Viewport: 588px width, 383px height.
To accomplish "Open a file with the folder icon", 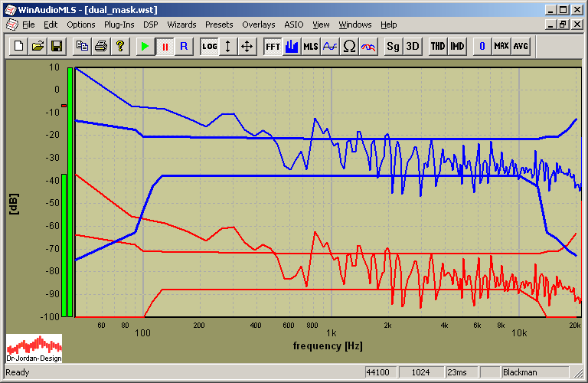I will click(38, 46).
